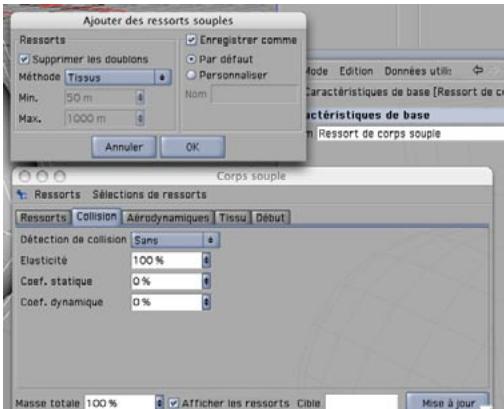Open the Détection de collision dropdown
504x409 pixels.
(x=175, y=240)
